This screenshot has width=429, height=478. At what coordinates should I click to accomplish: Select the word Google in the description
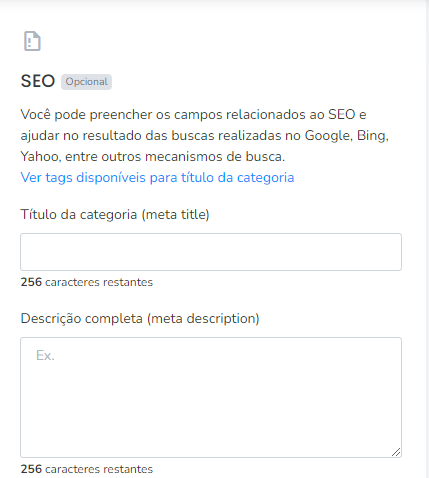[x=327, y=136]
